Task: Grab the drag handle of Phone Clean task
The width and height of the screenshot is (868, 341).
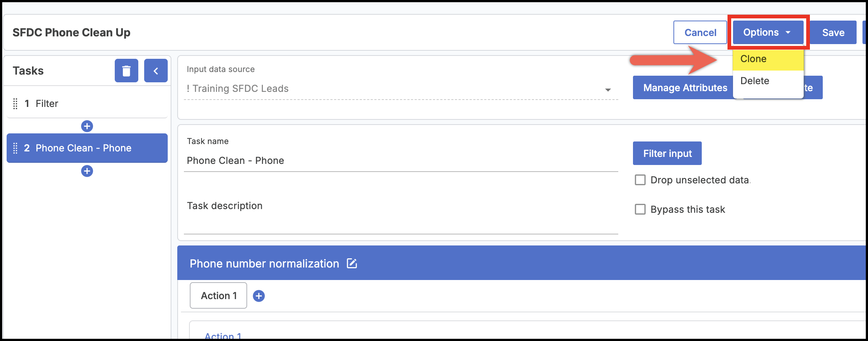Action: 15,148
